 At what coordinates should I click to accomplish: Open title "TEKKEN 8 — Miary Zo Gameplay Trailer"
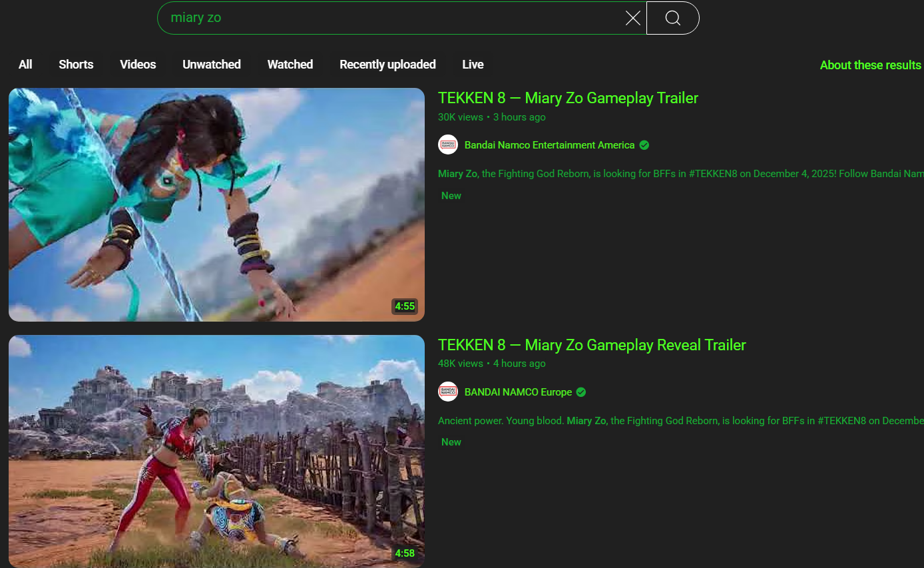pos(568,98)
